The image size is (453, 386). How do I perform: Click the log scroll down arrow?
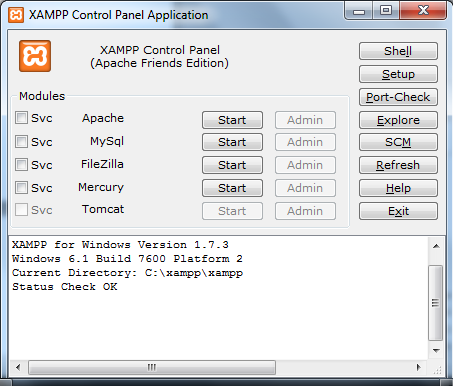436,351
